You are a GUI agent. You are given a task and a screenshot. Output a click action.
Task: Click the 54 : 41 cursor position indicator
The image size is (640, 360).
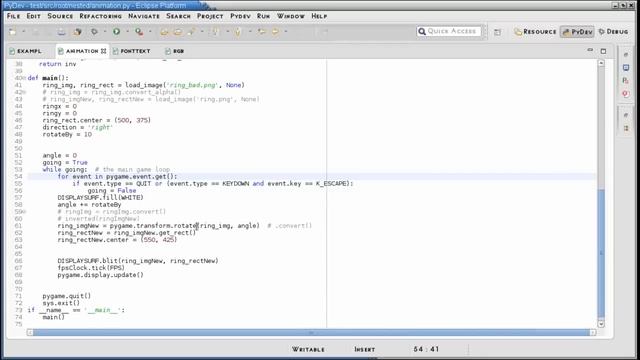426,349
